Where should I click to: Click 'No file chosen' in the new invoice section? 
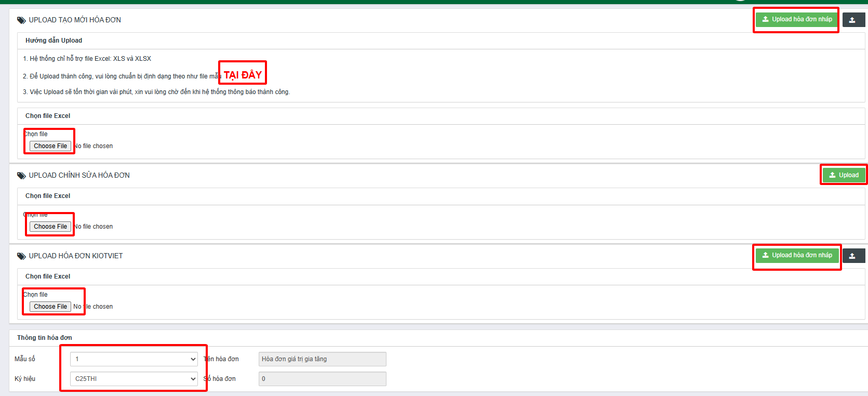[x=94, y=146]
